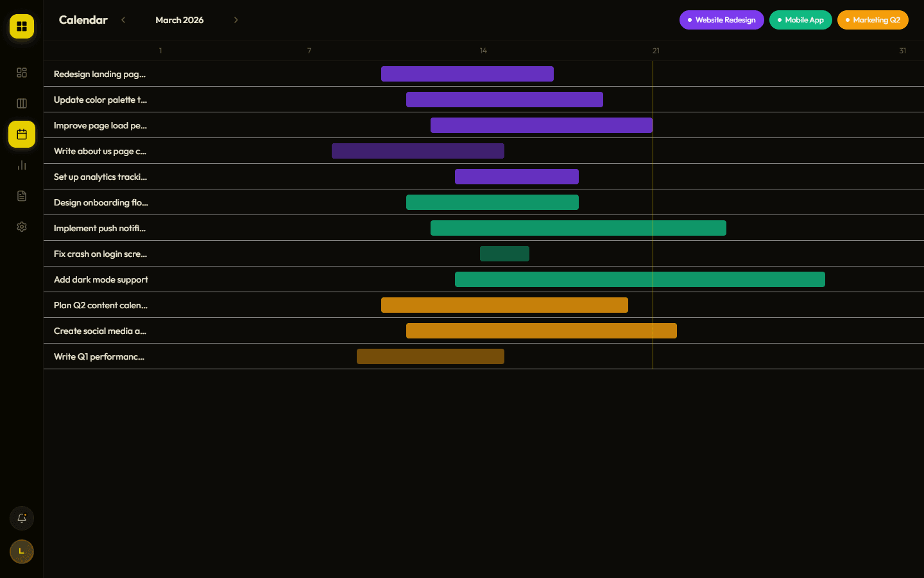924x578 pixels.
Task: Open the bar chart reports icon
Action: (x=22, y=165)
